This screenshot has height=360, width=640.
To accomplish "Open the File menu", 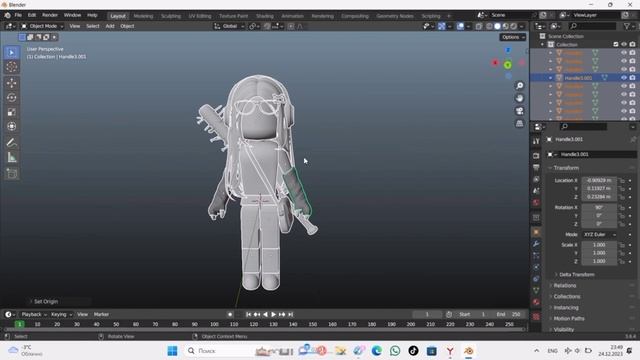I will coord(18,15).
